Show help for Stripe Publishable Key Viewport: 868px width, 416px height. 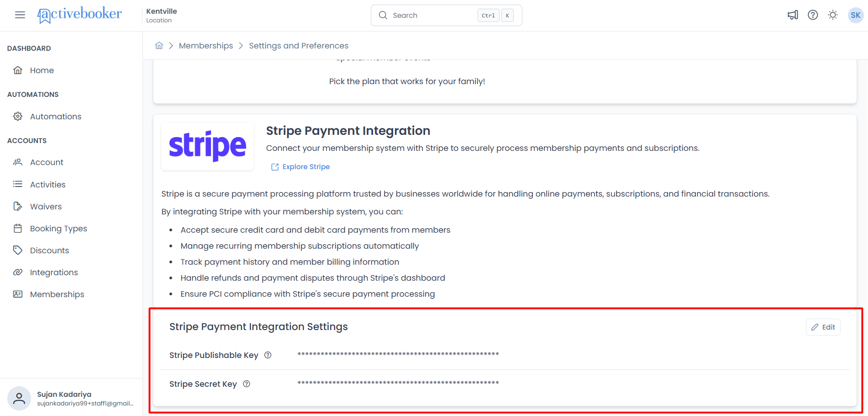268,355
